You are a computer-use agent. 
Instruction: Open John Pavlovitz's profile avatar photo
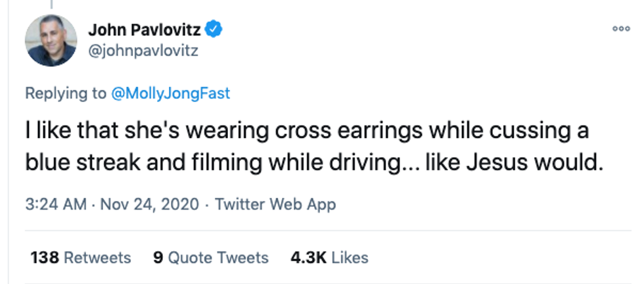coord(51,40)
